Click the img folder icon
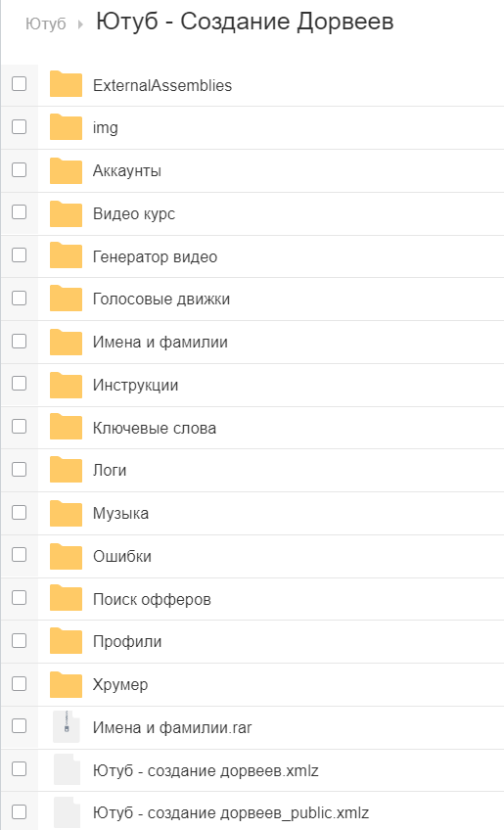The height and width of the screenshot is (830, 504). 66,127
